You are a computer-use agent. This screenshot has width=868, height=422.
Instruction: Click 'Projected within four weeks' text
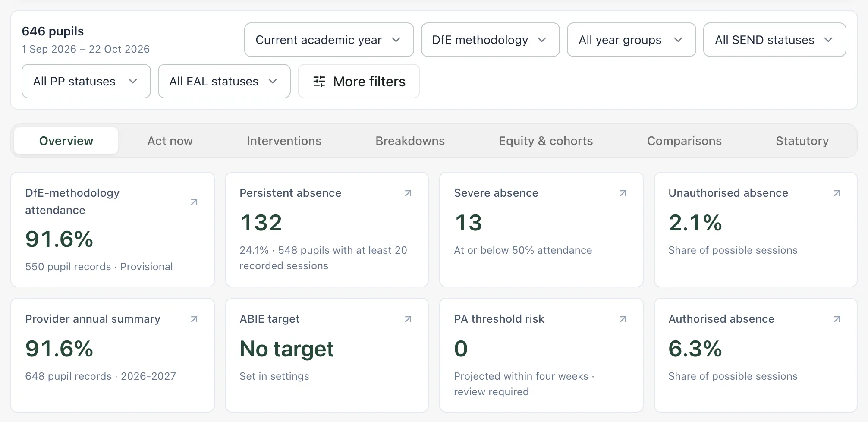(x=521, y=376)
